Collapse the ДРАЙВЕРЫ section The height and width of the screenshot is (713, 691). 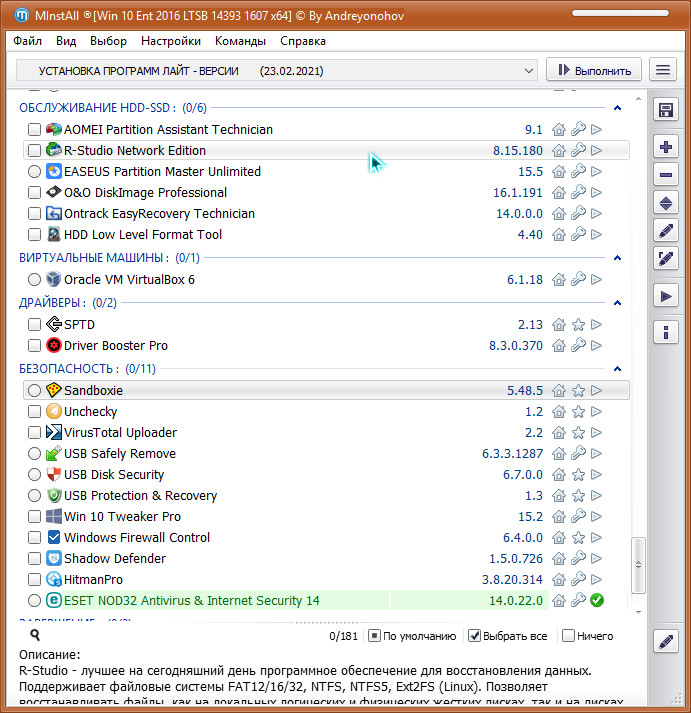tap(617, 303)
